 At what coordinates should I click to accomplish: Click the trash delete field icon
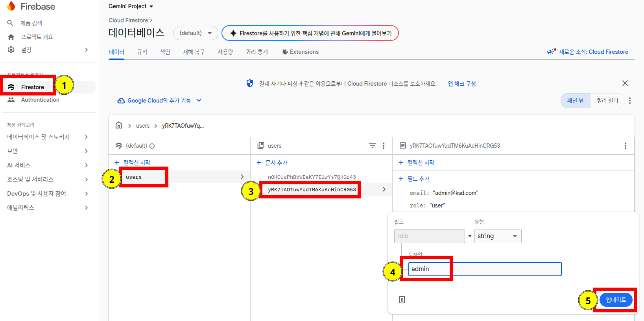point(402,299)
